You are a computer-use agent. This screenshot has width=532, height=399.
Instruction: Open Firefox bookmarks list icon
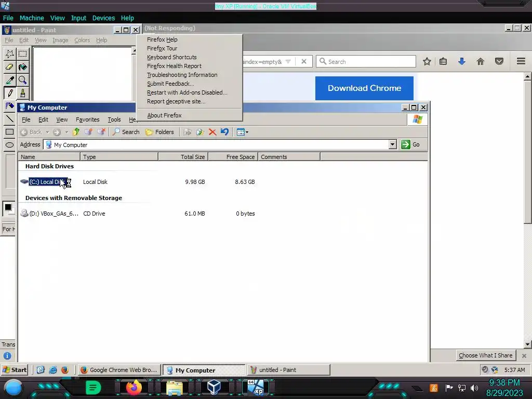443,61
